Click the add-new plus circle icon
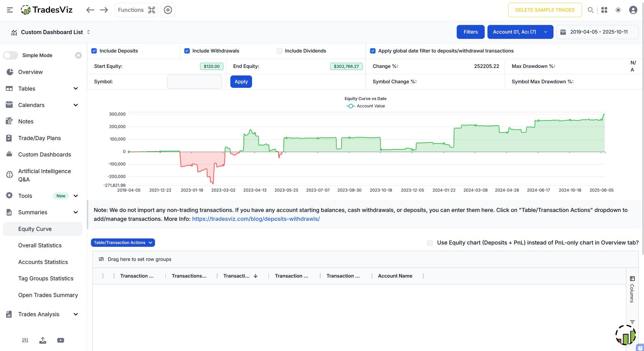Screen dimensions: 644x351 [x=168, y=10]
